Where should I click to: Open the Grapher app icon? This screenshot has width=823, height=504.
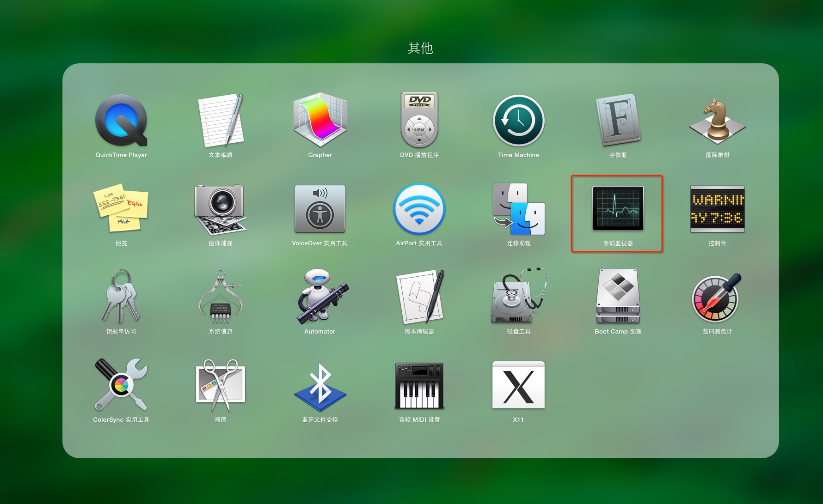click(x=320, y=121)
